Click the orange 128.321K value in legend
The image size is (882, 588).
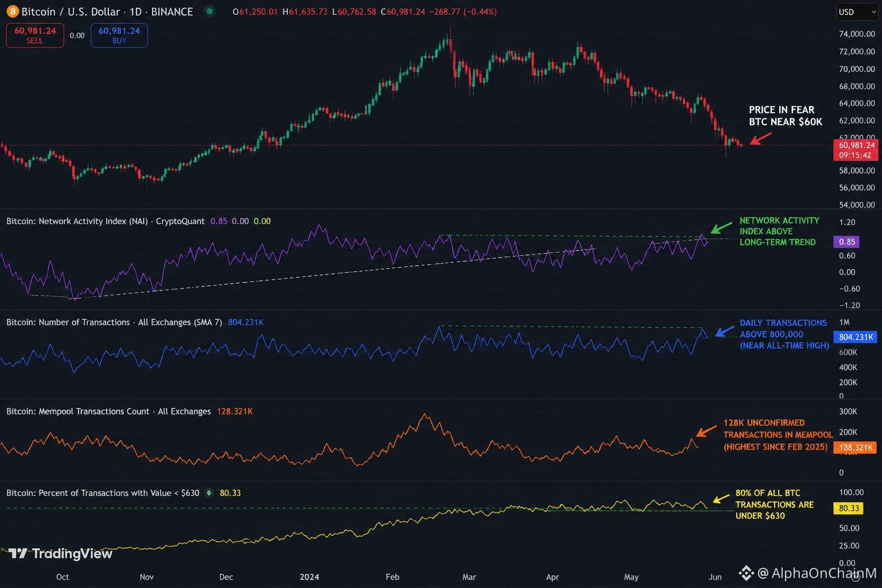coord(235,411)
